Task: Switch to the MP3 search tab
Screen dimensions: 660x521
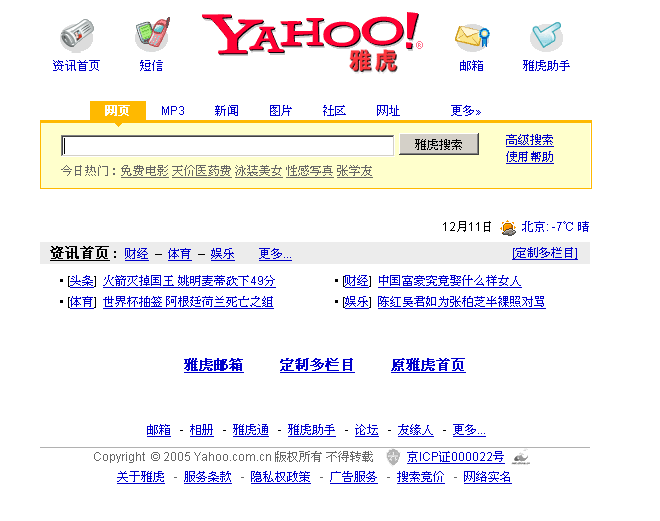Action: [173, 111]
